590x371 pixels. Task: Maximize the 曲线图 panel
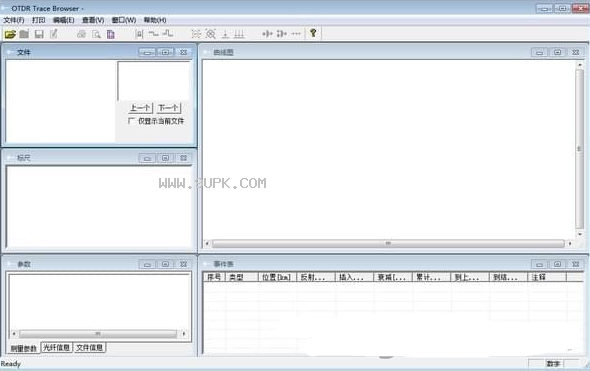[558, 52]
